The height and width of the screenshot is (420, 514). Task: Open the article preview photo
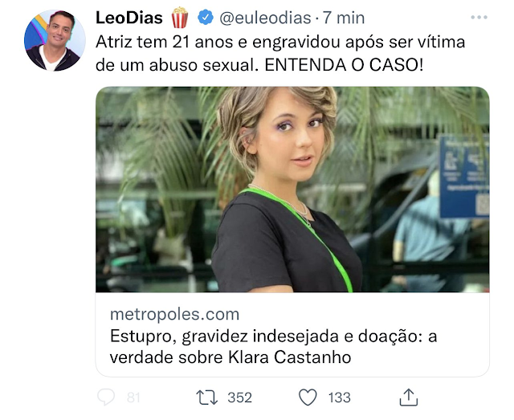point(292,190)
